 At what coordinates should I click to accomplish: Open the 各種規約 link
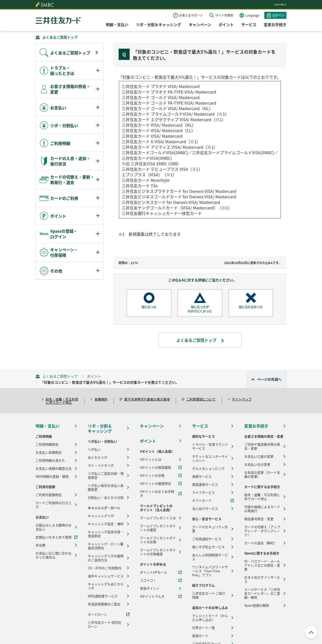101,399
